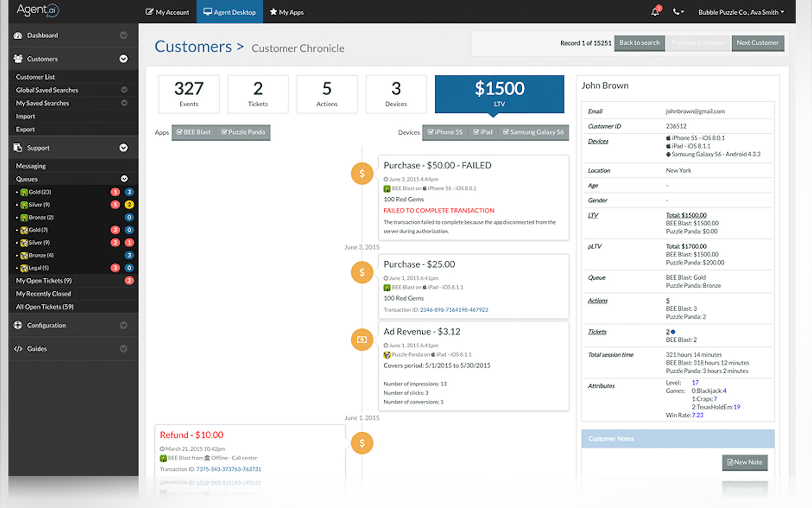The image size is (812, 508).
Task: Click the Support documents icon
Action: pos(18,148)
